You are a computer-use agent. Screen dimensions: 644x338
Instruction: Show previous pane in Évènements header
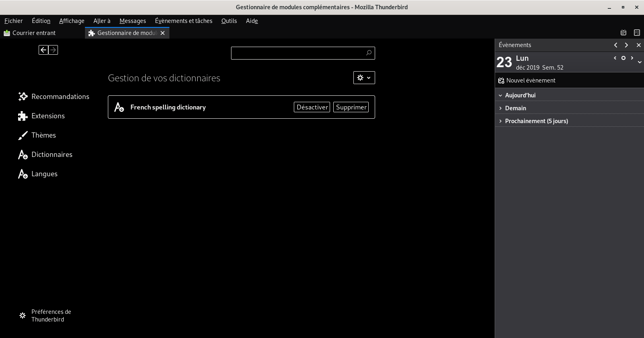(616, 45)
